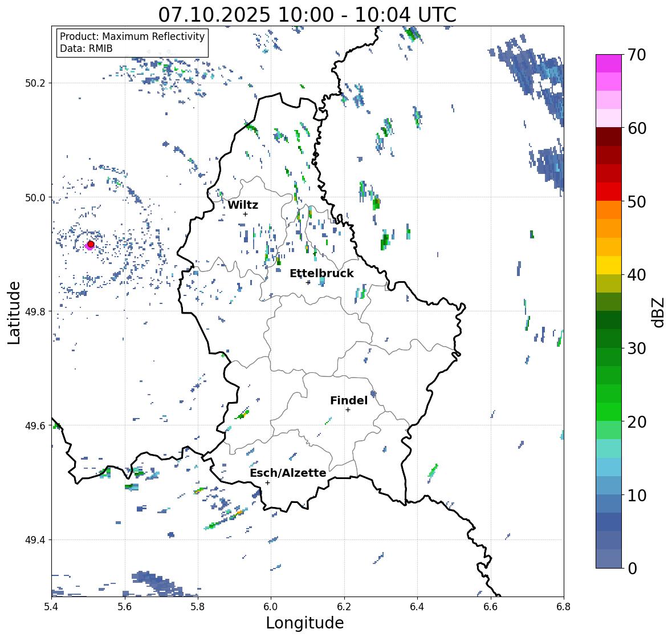The height and width of the screenshot is (637, 672).
Task: Click colorbar tick value 70
Action: 637,55
